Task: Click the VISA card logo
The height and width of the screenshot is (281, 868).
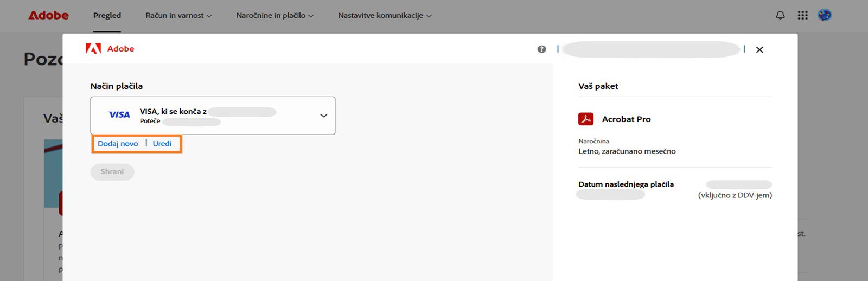Action: 119,114
